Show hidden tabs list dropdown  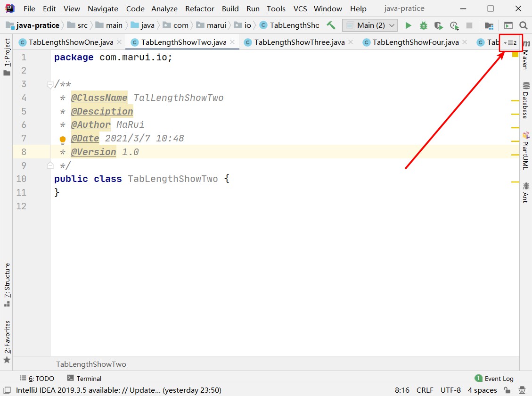coord(510,42)
